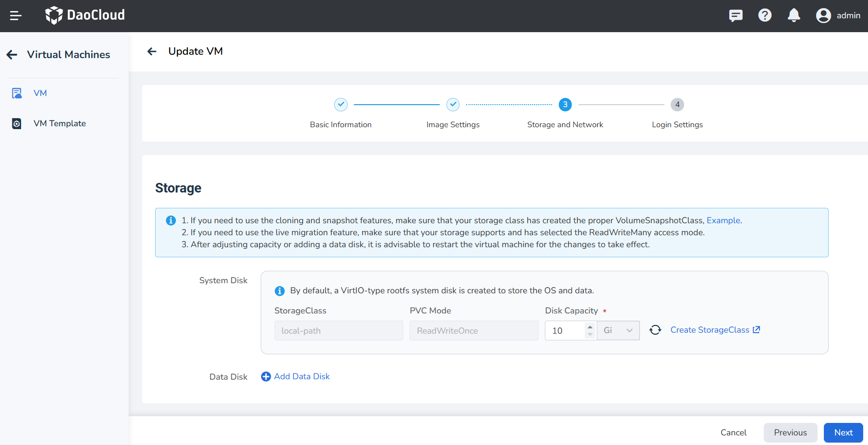The width and height of the screenshot is (868, 445).
Task: Open the notifications bell
Action: [794, 15]
